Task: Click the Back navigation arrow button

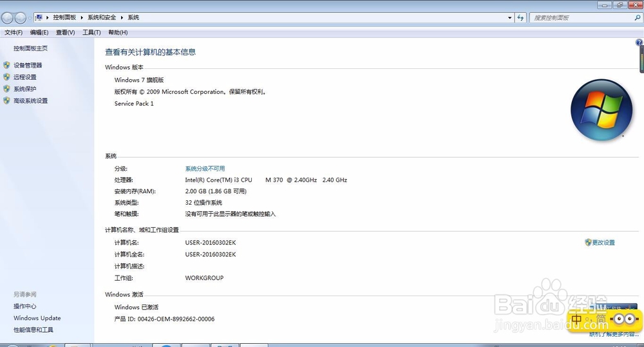Action: pyautogui.click(x=7, y=17)
